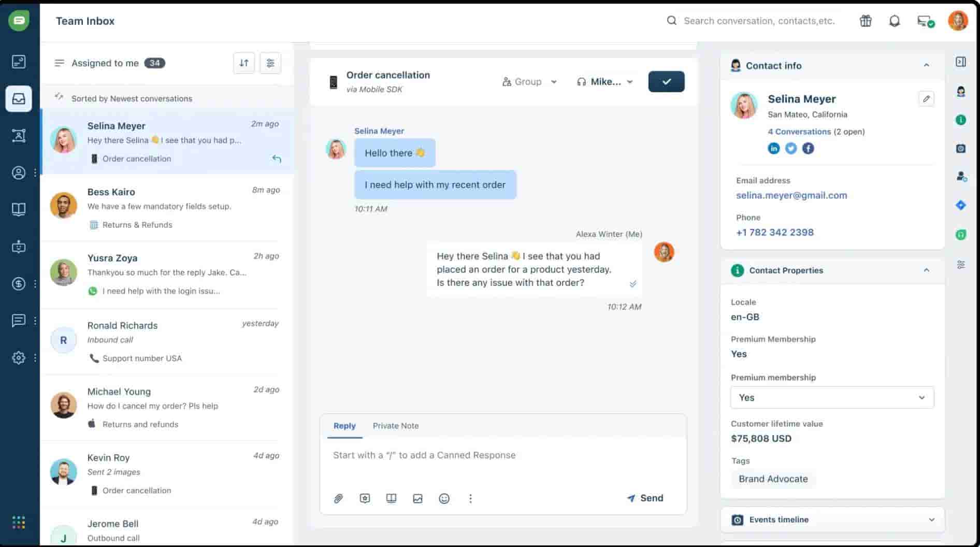Screen dimensions: 980x547
Task: Collapse the Contact info section
Action: click(x=926, y=65)
